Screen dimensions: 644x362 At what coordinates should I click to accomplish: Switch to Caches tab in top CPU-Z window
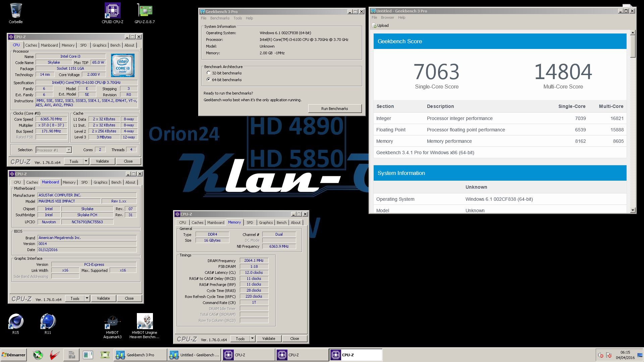pos(31,45)
